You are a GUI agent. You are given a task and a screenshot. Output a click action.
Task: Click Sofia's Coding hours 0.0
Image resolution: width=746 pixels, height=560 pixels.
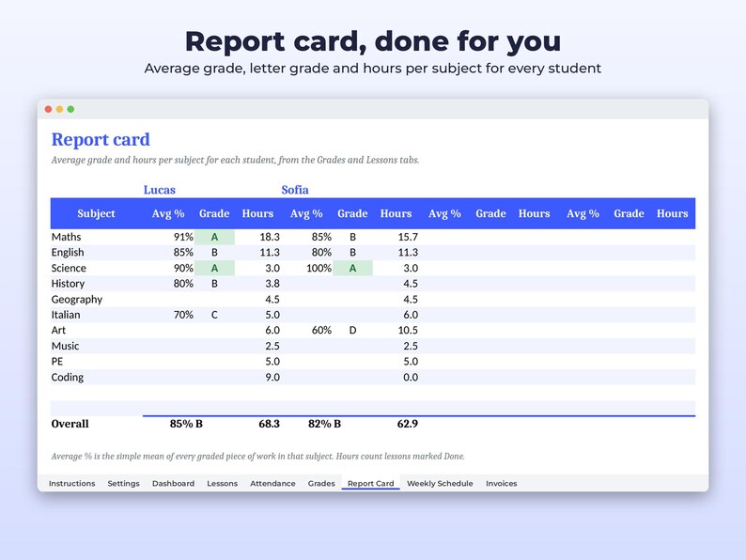click(x=411, y=378)
